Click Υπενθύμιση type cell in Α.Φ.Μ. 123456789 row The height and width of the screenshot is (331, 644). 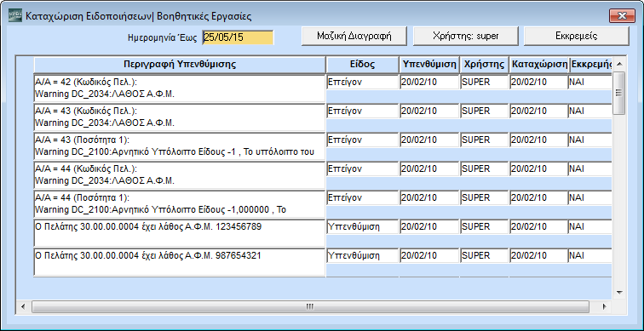[x=363, y=227]
